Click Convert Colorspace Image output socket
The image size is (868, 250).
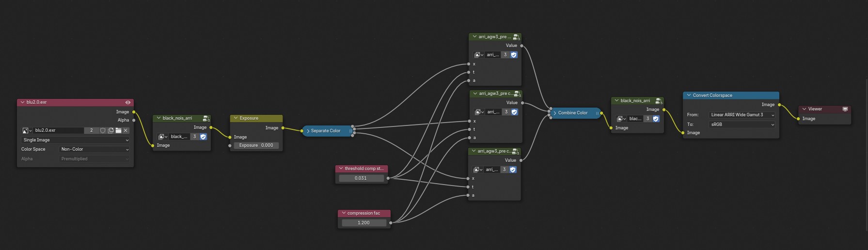(x=779, y=105)
